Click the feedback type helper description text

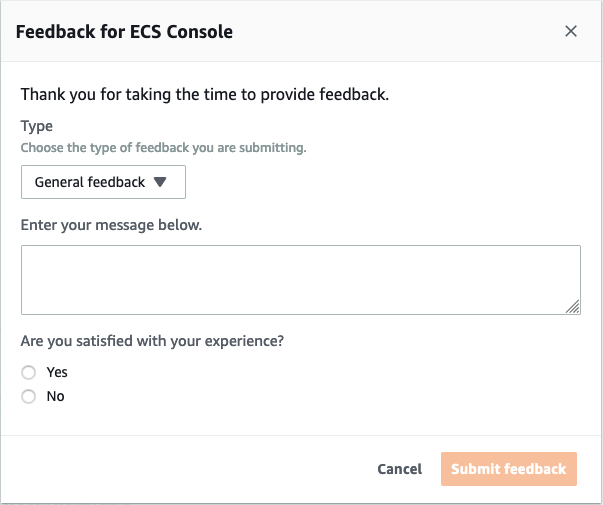click(163, 148)
